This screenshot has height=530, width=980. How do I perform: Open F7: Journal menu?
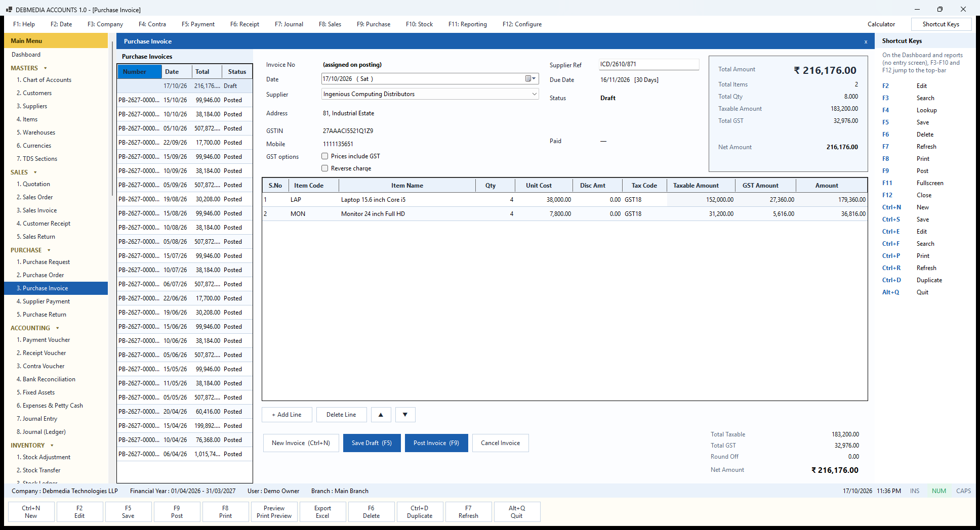289,24
